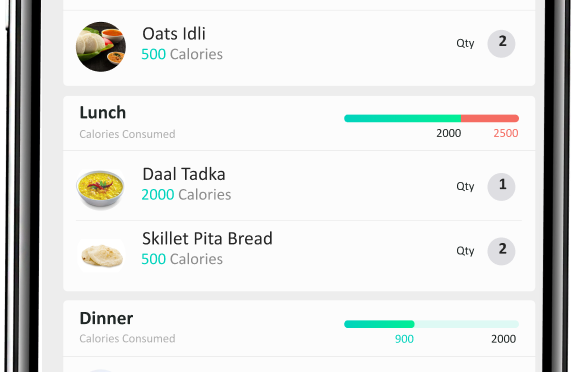Image resolution: width=575 pixels, height=372 pixels.
Task: Expand the Dinner section header
Action: click(106, 318)
